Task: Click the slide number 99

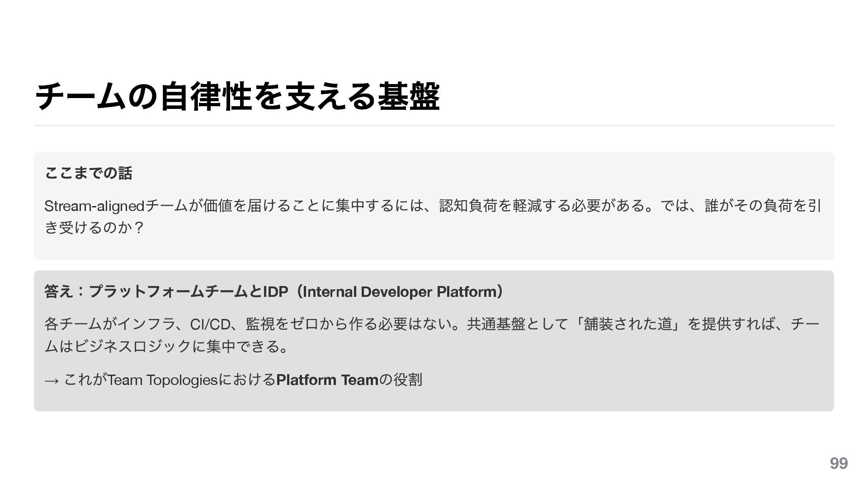Action: [x=838, y=464]
